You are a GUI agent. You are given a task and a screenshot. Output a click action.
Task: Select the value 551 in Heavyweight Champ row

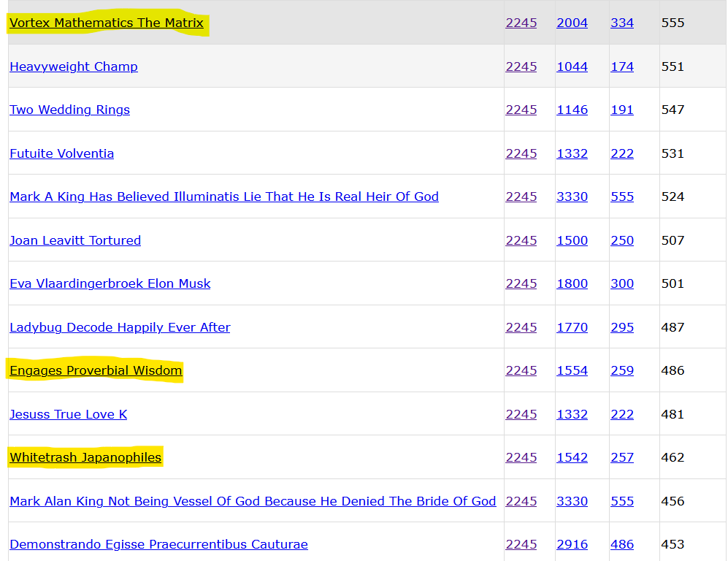tap(673, 66)
